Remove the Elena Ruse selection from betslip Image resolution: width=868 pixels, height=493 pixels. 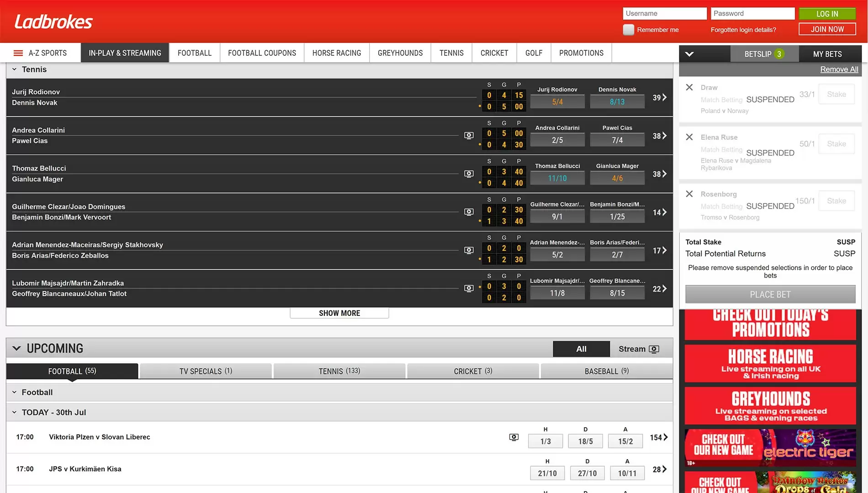[x=689, y=137]
